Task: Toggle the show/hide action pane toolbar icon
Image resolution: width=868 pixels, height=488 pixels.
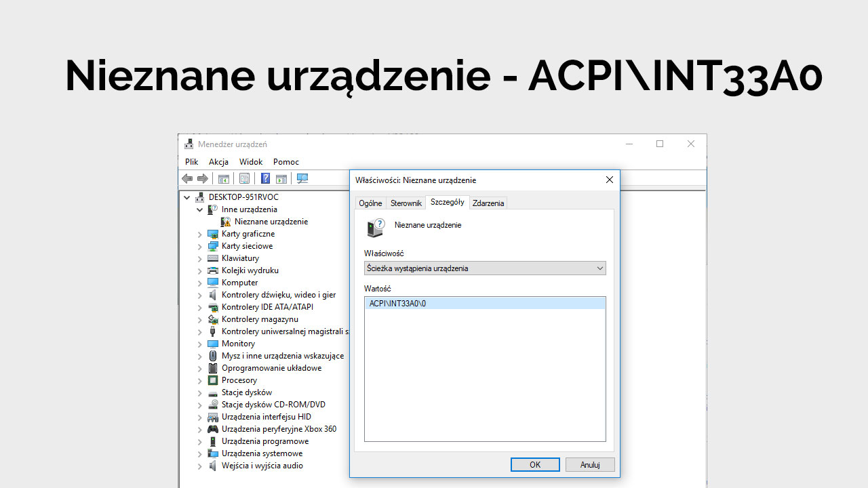Action: 281,179
